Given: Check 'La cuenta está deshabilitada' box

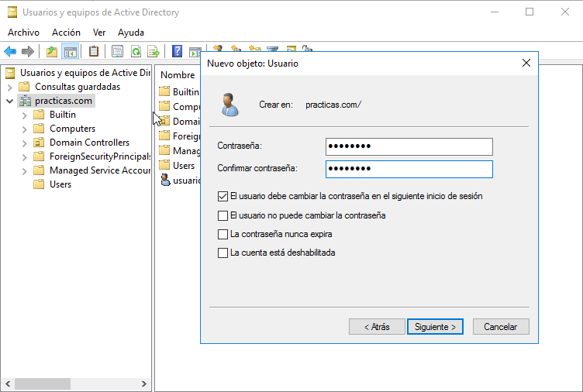Looking at the screenshot, I should [x=223, y=253].
